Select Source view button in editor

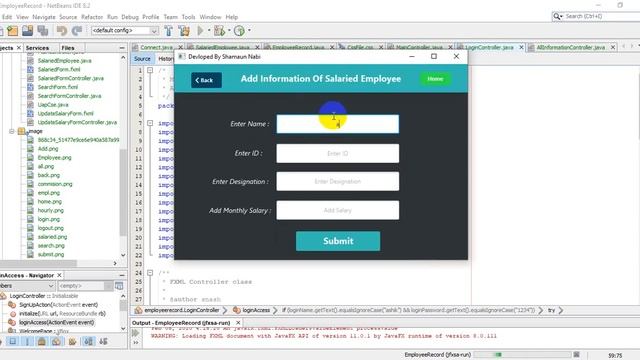click(142, 59)
